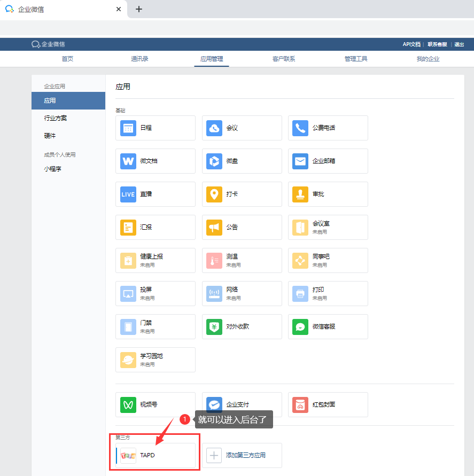Open the 客户联系 customer contact tab
The image size is (474, 476).
coord(283,59)
